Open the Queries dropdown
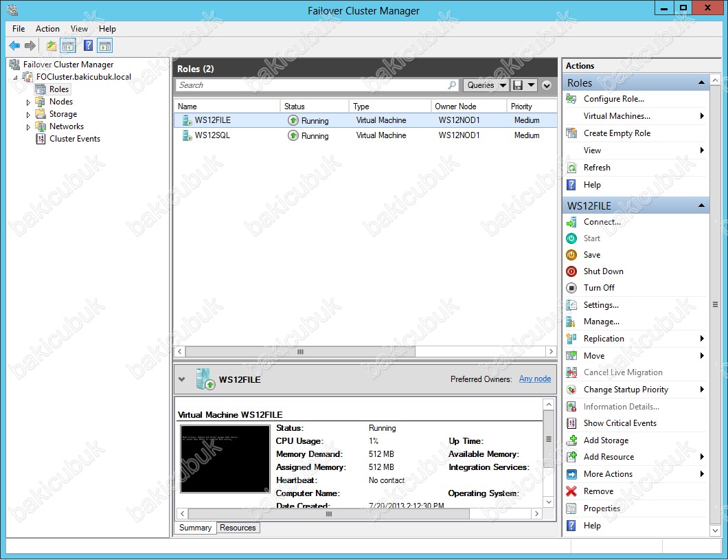This screenshot has height=560, width=728. pyautogui.click(x=485, y=85)
